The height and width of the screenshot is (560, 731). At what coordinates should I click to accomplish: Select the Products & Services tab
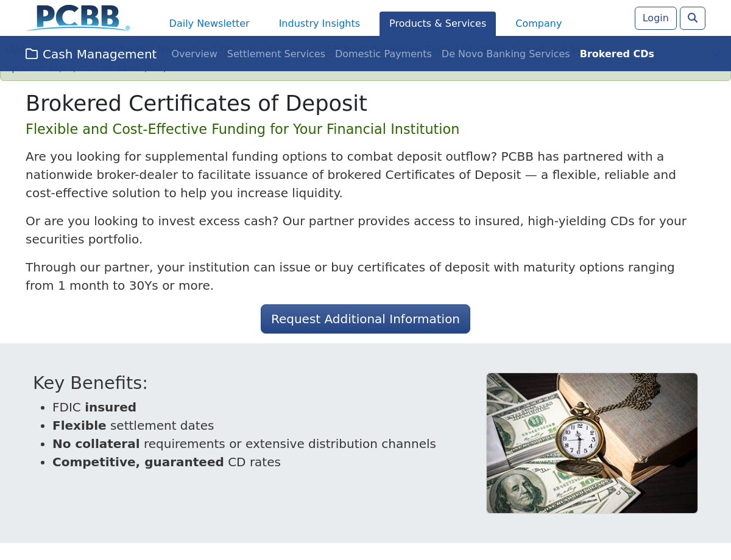pyautogui.click(x=437, y=24)
